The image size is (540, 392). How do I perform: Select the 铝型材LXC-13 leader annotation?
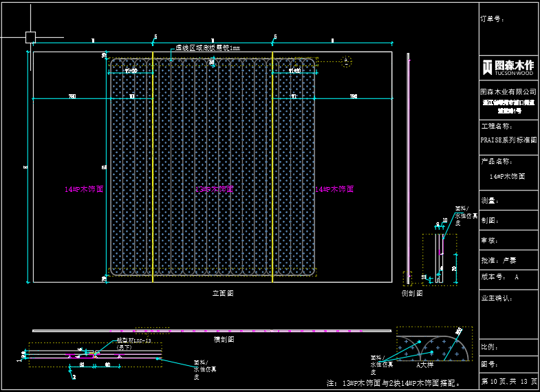click(133, 340)
